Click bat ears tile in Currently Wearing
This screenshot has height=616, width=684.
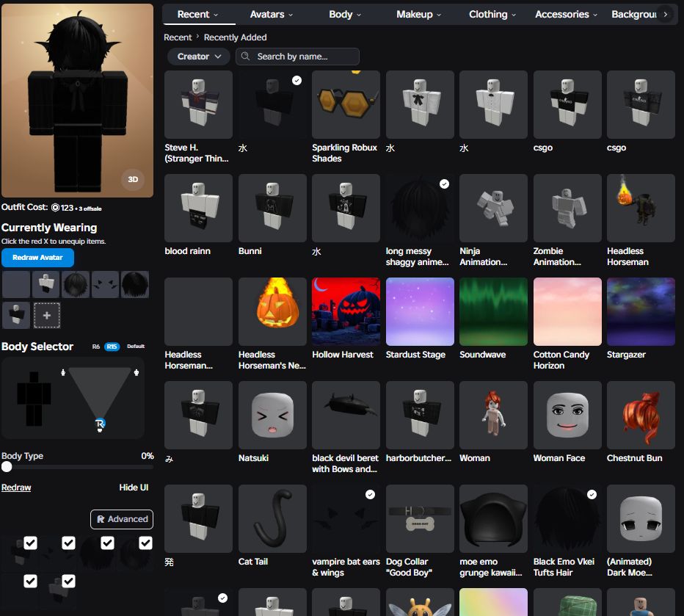point(105,284)
